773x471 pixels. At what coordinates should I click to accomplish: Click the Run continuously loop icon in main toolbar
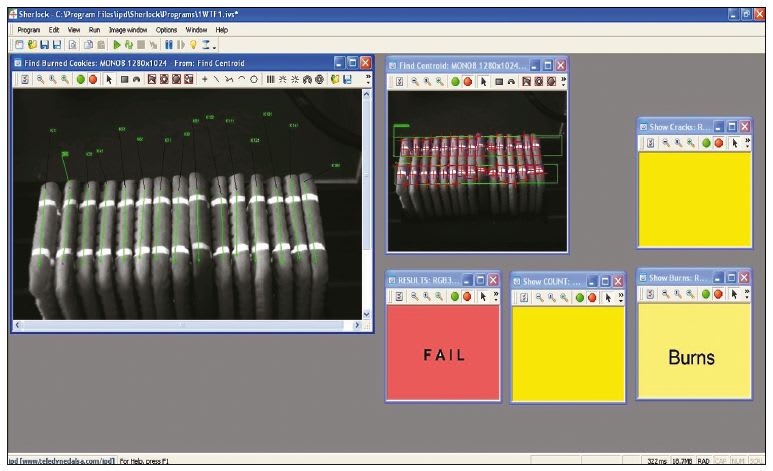tap(129, 45)
